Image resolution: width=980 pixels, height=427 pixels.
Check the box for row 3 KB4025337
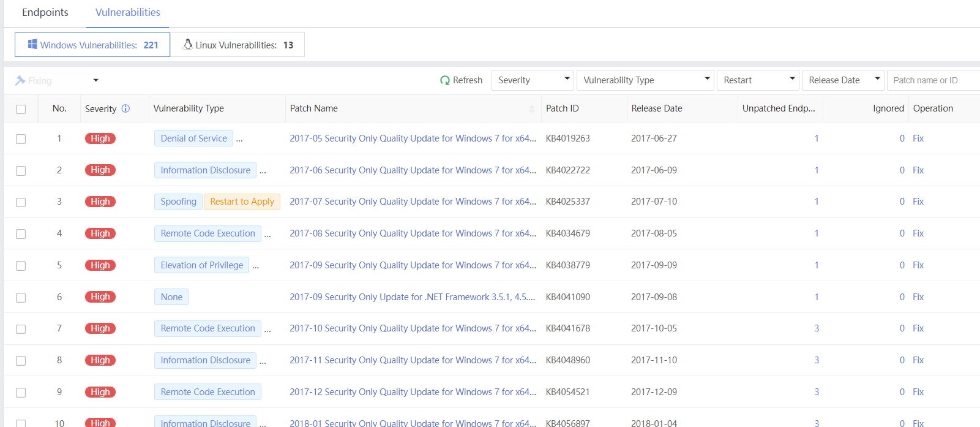21,202
